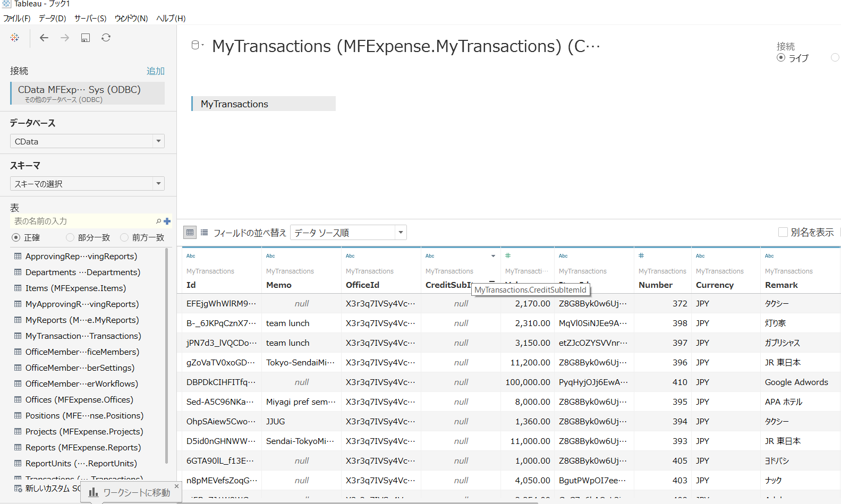Click the Tableau start page logo icon
This screenshot has width=841, height=504.
pos(15,37)
